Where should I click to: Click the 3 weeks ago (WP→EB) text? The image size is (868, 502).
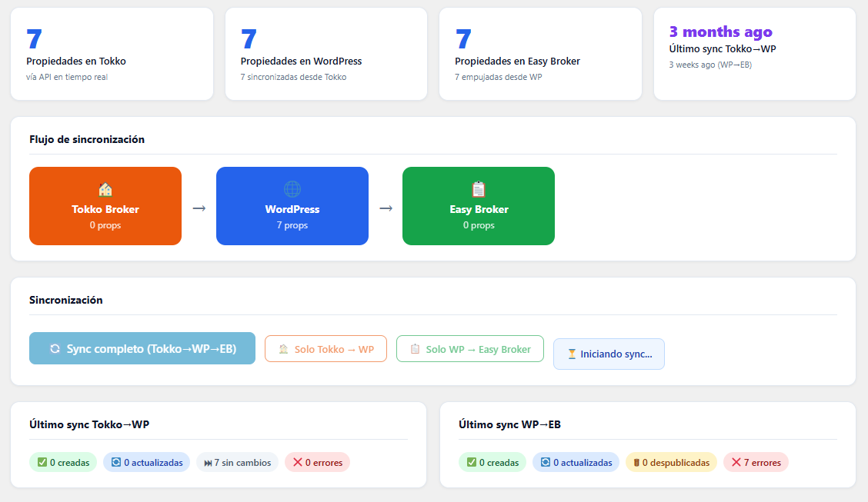point(710,65)
